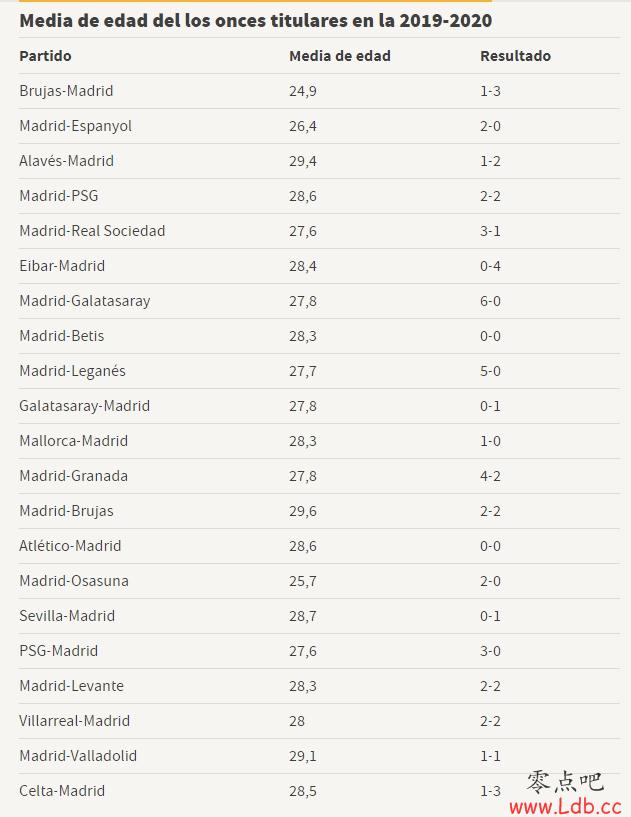Select the Sevilla-Madrid match name

67,616
